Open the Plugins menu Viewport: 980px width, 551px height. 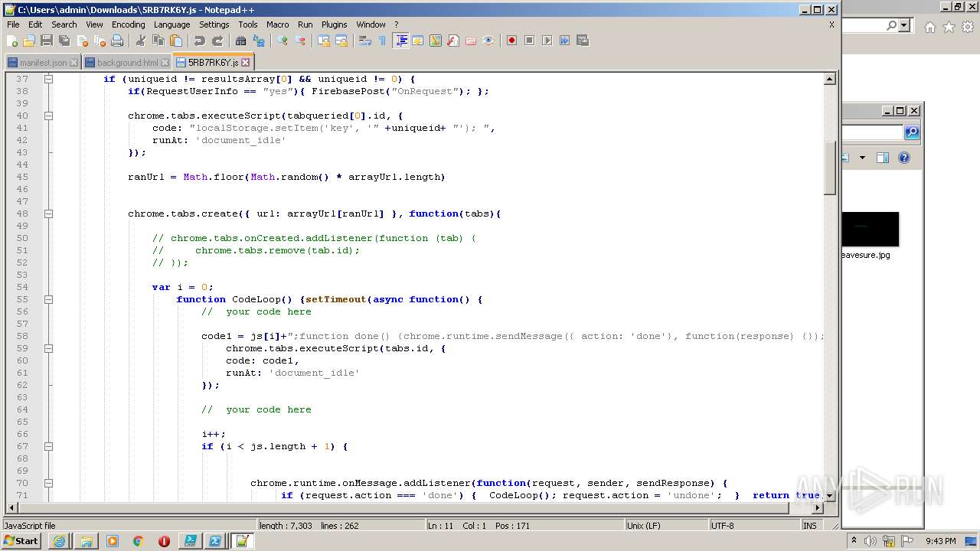[x=334, y=24]
